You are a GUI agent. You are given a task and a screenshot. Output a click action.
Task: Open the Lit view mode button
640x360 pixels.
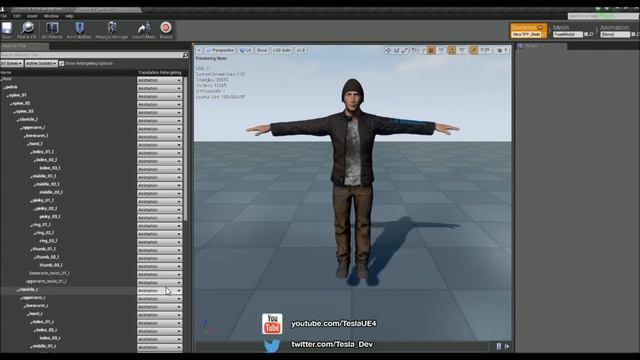tap(246, 50)
